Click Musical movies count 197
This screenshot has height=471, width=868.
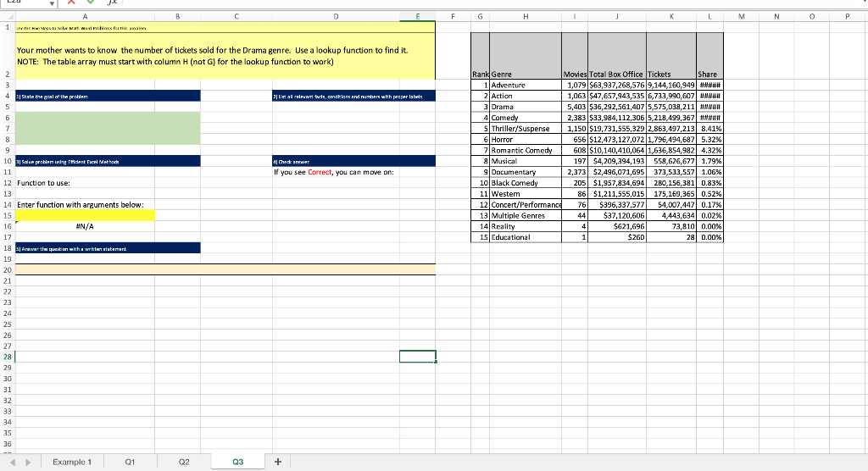[575, 161]
